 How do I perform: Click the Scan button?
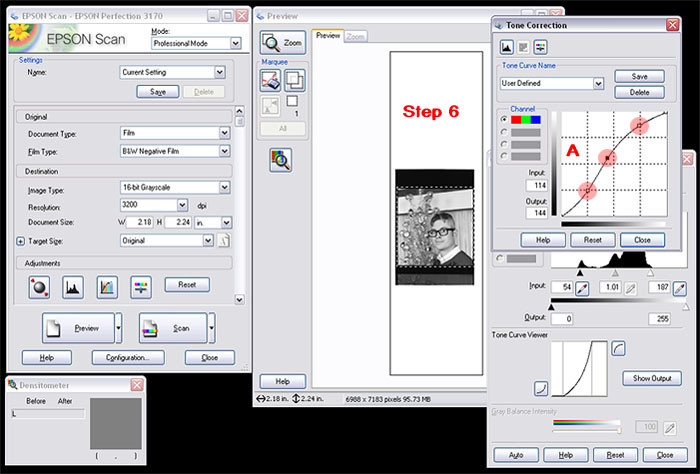[173, 328]
